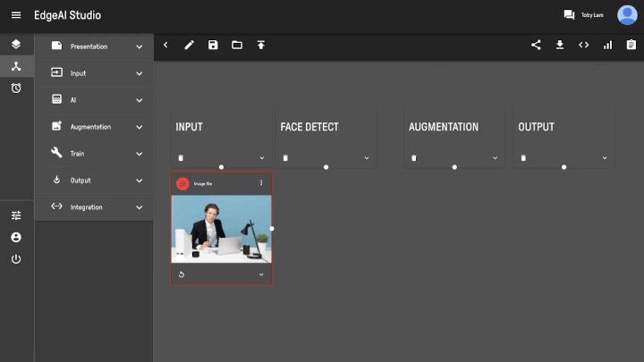Open the layers sidebar icon

pos(16,44)
